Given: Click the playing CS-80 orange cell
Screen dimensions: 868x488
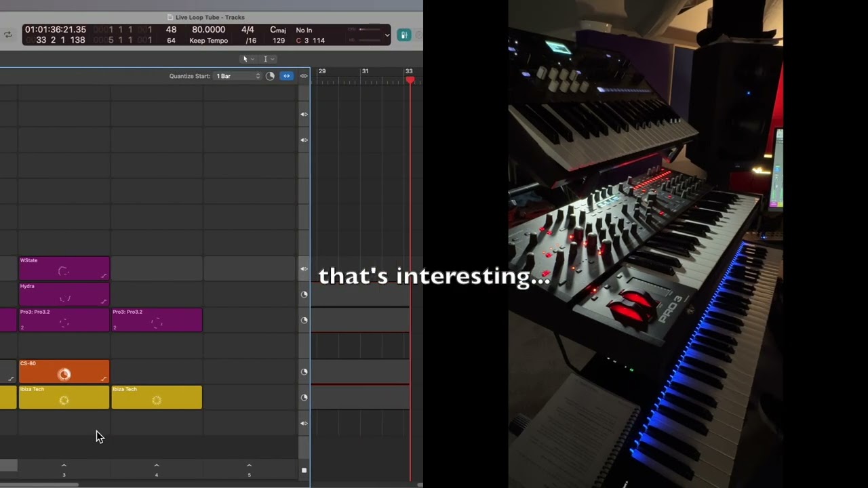Looking at the screenshot, I should pos(64,371).
